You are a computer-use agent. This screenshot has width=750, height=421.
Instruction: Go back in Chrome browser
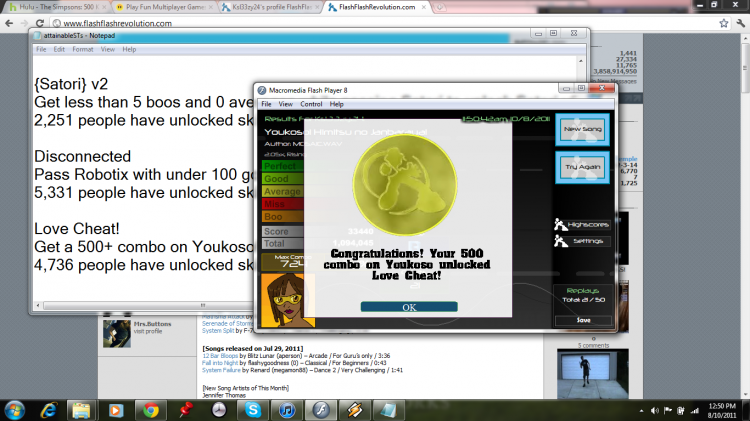pos(9,23)
